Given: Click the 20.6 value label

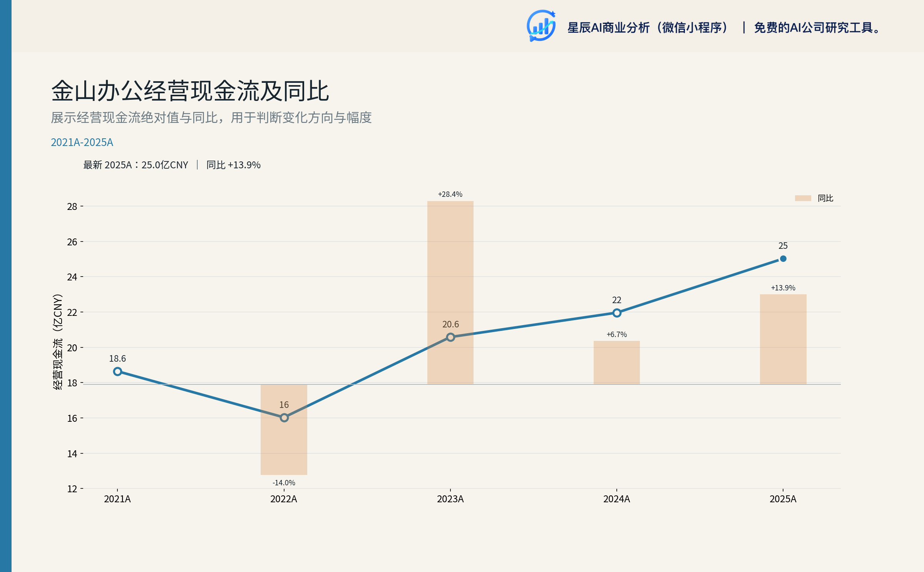Looking at the screenshot, I should (x=450, y=324).
